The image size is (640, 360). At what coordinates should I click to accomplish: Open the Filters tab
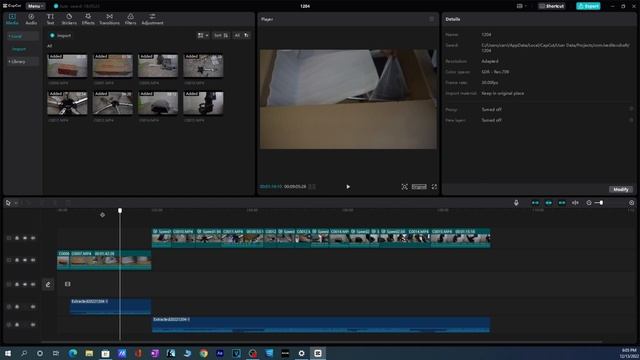pyautogui.click(x=131, y=19)
